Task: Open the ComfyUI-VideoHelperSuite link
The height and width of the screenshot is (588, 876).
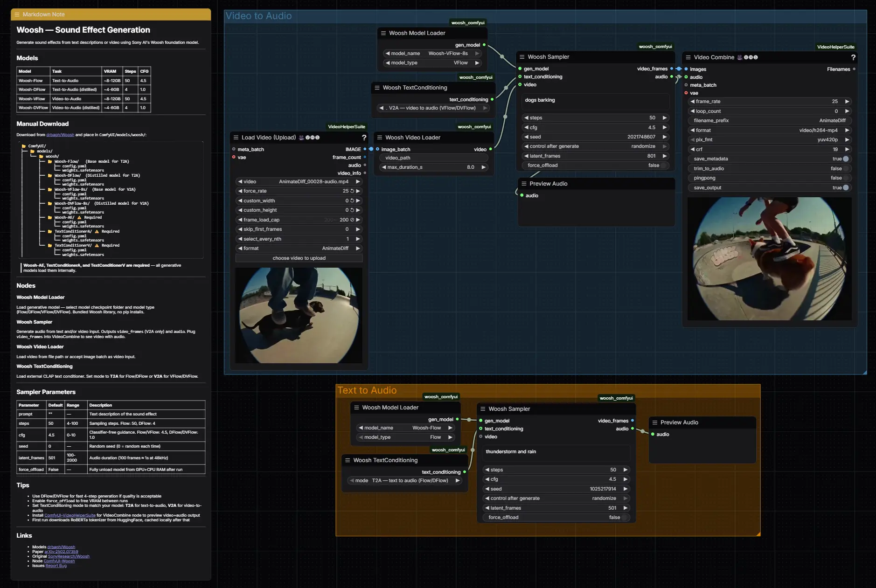Action: tap(70, 515)
